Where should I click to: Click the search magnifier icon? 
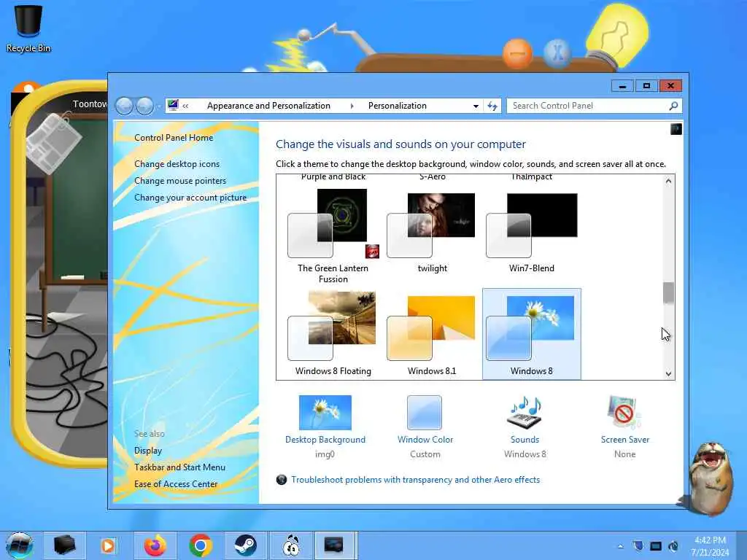click(673, 106)
